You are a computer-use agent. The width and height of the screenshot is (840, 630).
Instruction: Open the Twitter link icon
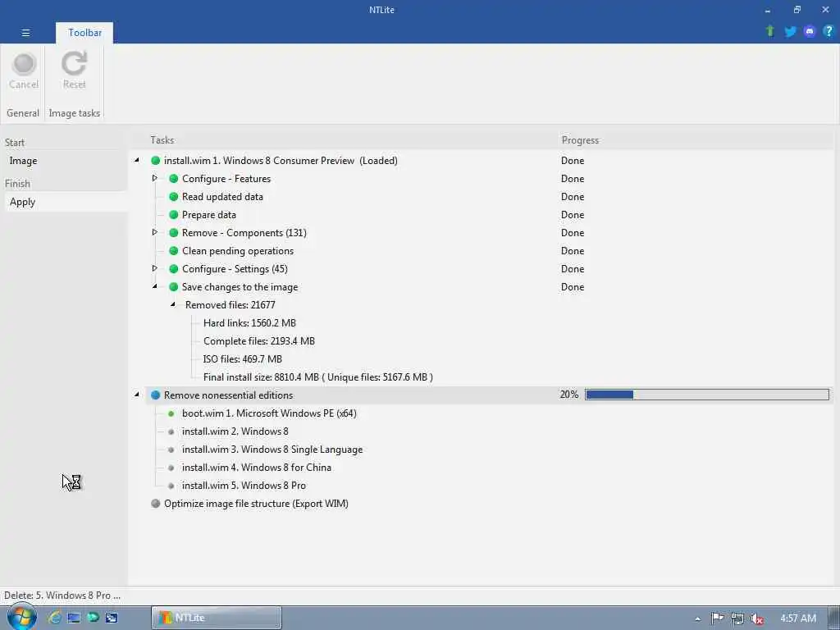pos(790,31)
